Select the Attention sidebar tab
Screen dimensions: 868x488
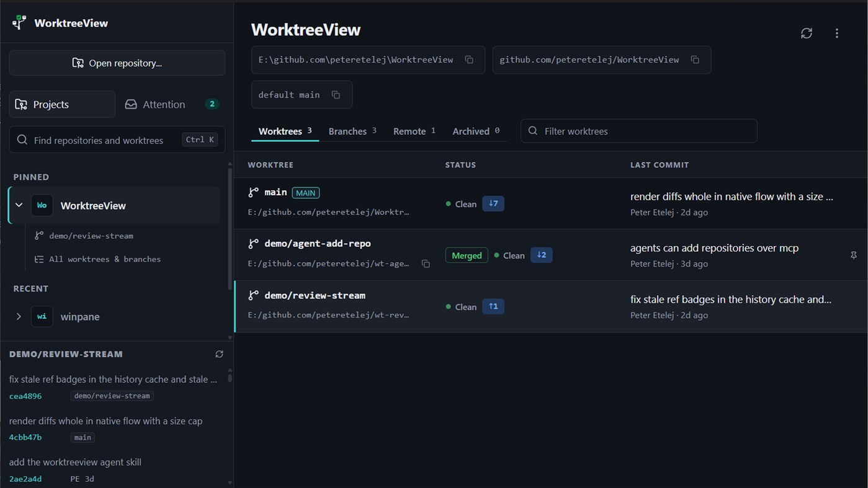171,104
